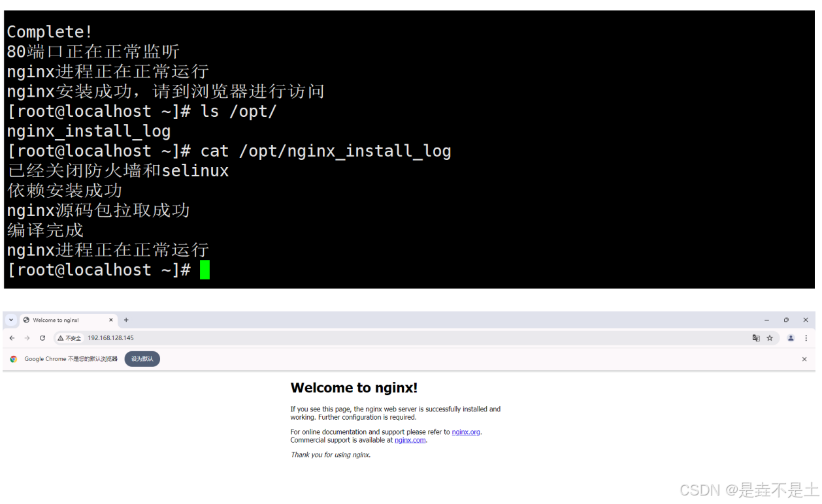Close the 'Welcome to nginx!' tab
This screenshot has height=504, width=822.
point(110,320)
